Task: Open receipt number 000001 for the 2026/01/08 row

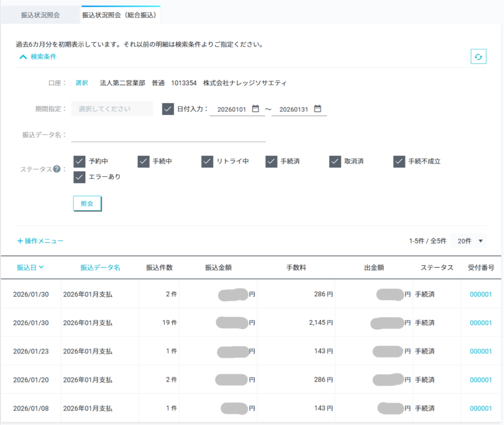Action: pos(480,408)
